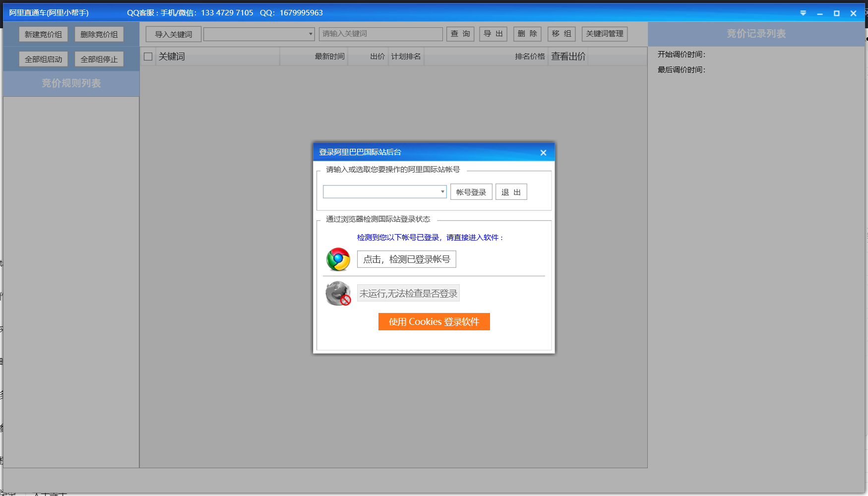Viewport: 868px width, 496px height.
Task: Click the 退出 button in login dialog
Action: [x=511, y=192]
